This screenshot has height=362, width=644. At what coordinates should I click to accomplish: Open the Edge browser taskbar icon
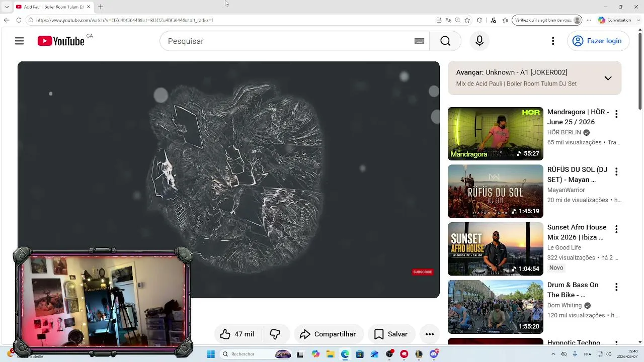tap(345, 354)
